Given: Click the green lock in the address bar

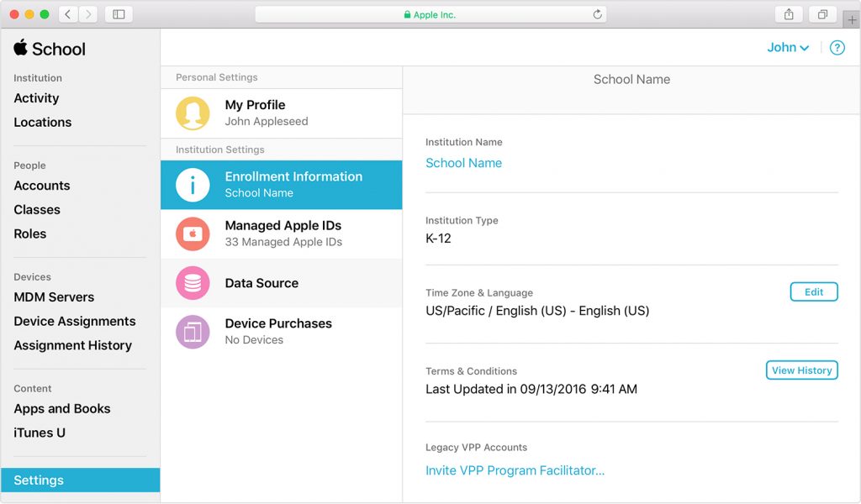Looking at the screenshot, I should coord(407,15).
